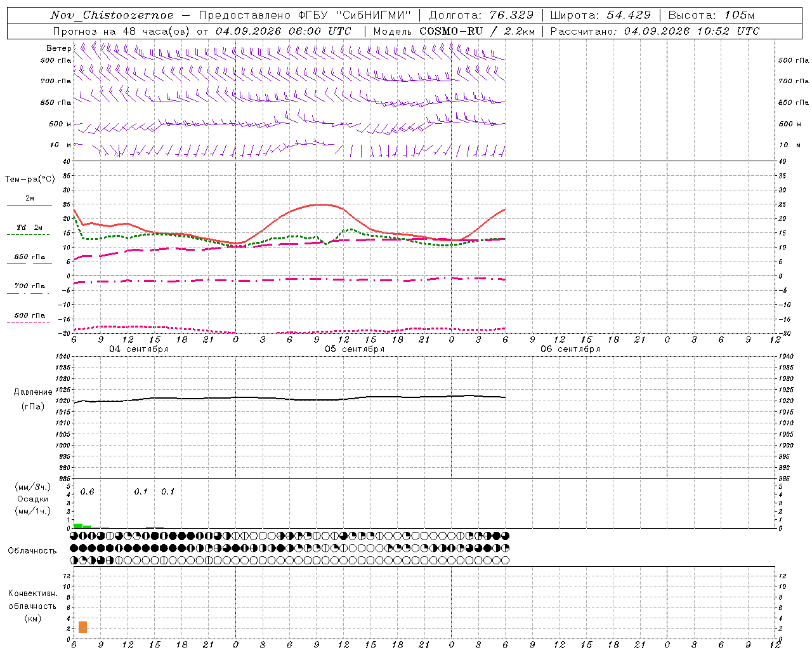Click the Nov_Chistoozernoe station title

(112, 15)
